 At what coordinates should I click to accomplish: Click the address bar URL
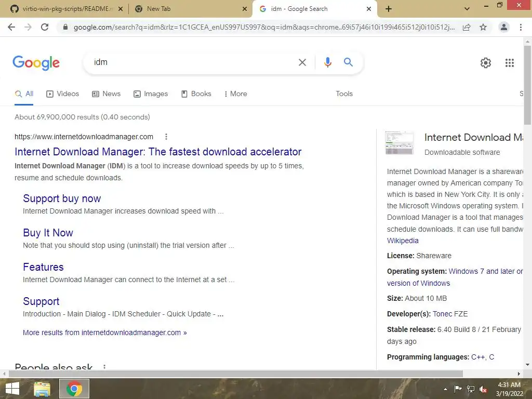point(264,27)
